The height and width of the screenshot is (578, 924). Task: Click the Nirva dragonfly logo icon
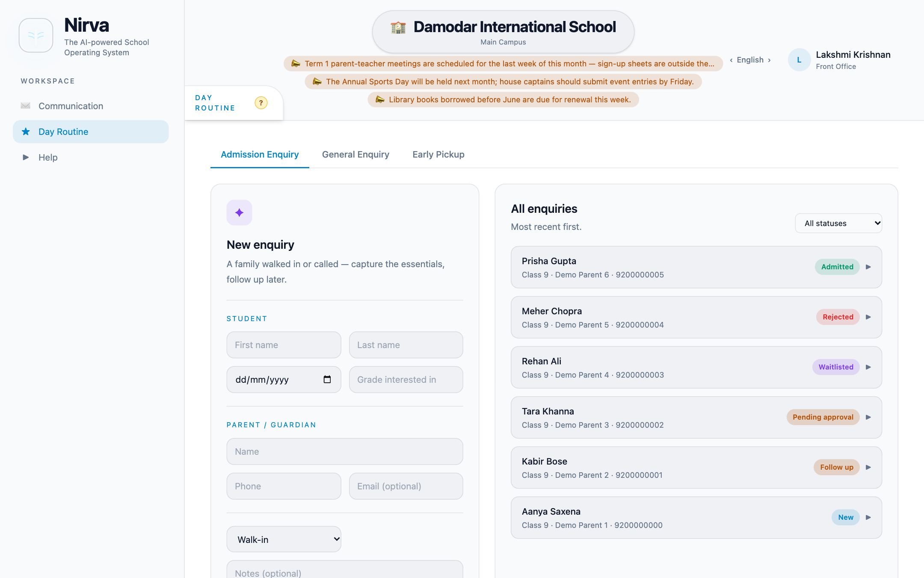36,36
